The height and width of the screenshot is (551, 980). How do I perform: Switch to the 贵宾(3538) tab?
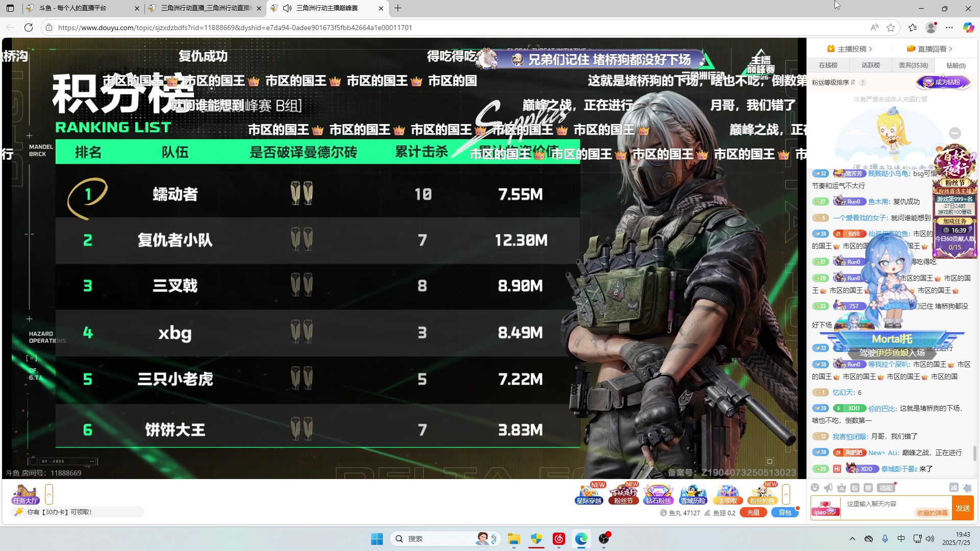click(x=913, y=65)
